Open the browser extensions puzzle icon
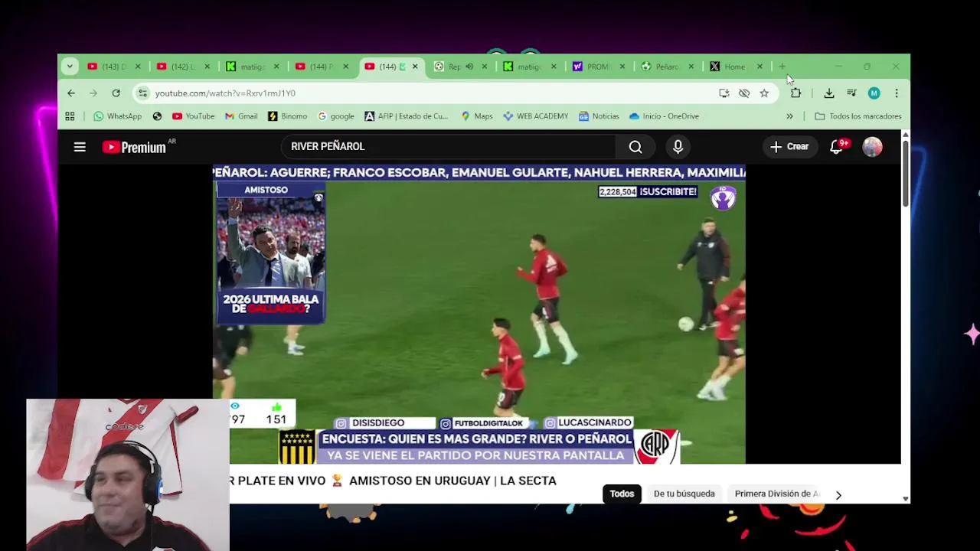 coord(795,93)
